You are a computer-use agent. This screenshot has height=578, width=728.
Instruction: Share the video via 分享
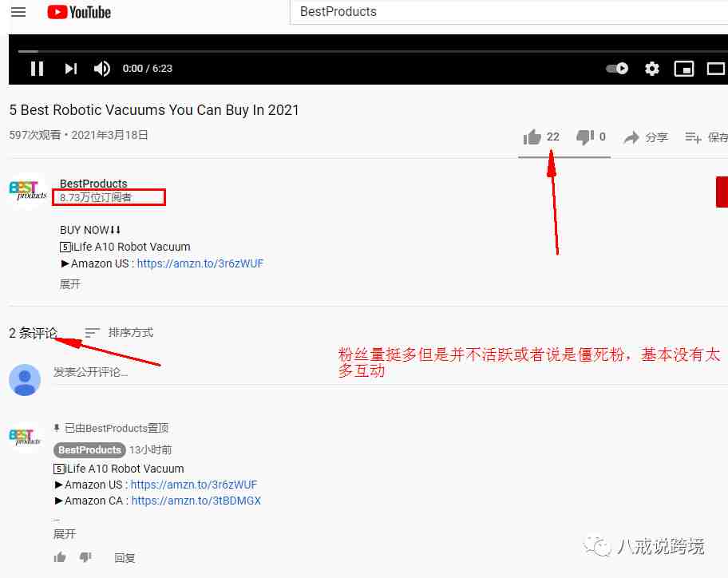(x=646, y=137)
